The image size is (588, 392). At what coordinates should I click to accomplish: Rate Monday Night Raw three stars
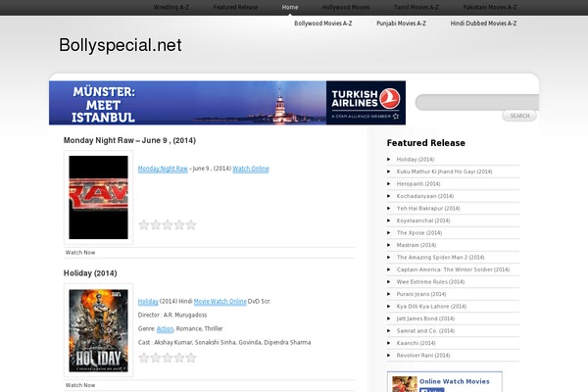point(168,224)
